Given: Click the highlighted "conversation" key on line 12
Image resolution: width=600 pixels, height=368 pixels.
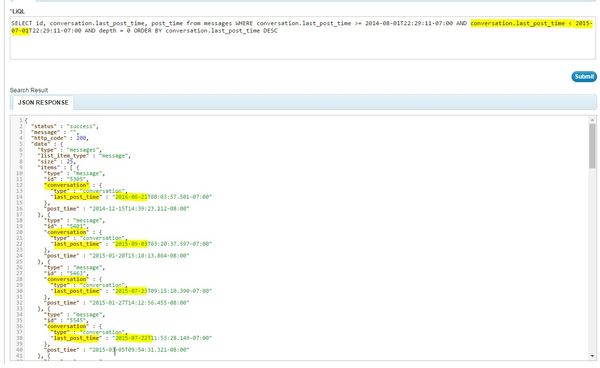Looking at the screenshot, I should tap(67, 185).
